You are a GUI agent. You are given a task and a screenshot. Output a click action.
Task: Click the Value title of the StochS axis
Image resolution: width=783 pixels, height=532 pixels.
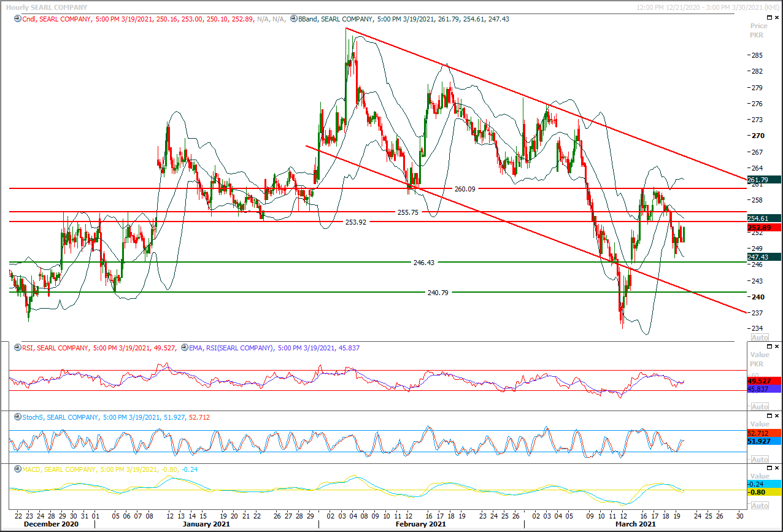pyautogui.click(x=759, y=424)
